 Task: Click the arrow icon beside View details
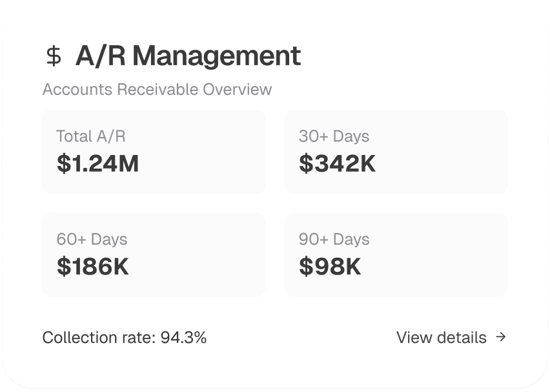coord(501,336)
